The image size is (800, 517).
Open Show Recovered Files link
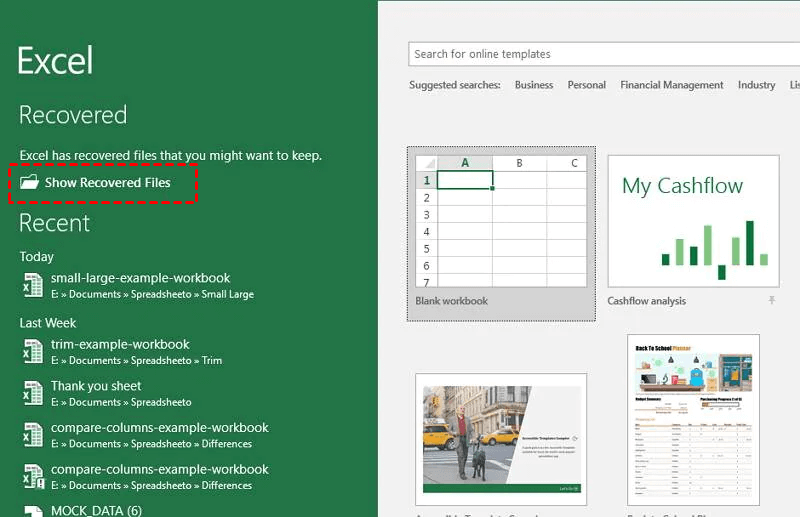(x=107, y=183)
